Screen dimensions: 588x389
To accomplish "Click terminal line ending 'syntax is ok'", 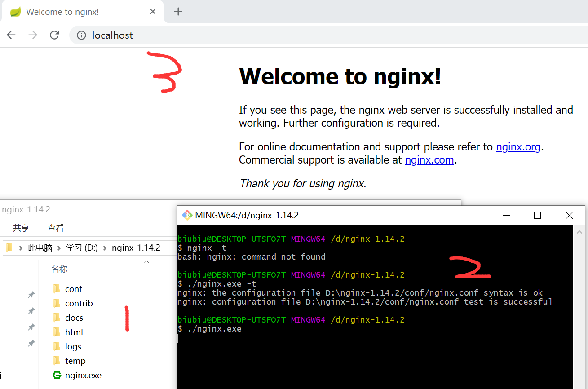I will 360,293.
